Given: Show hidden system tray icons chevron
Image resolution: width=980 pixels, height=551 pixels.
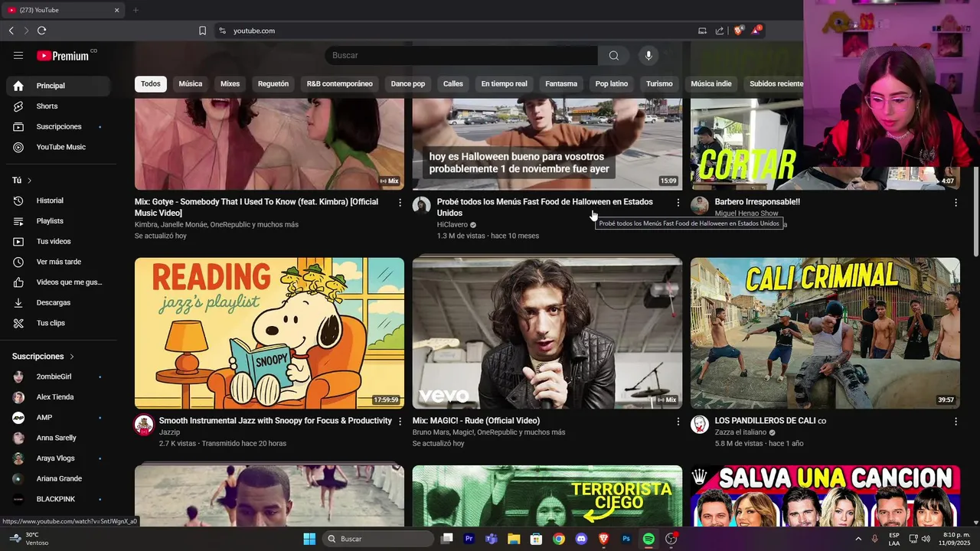Looking at the screenshot, I should pyautogui.click(x=858, y=539).
